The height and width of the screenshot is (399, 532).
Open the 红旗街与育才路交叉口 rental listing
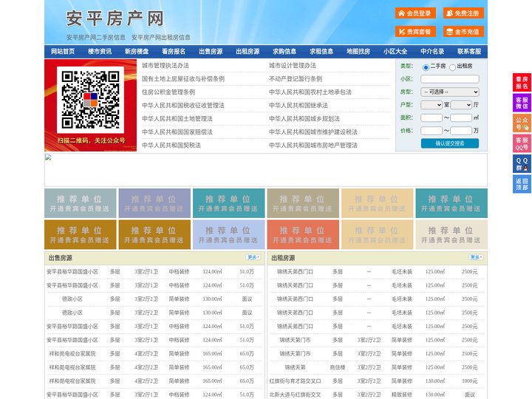295,381
